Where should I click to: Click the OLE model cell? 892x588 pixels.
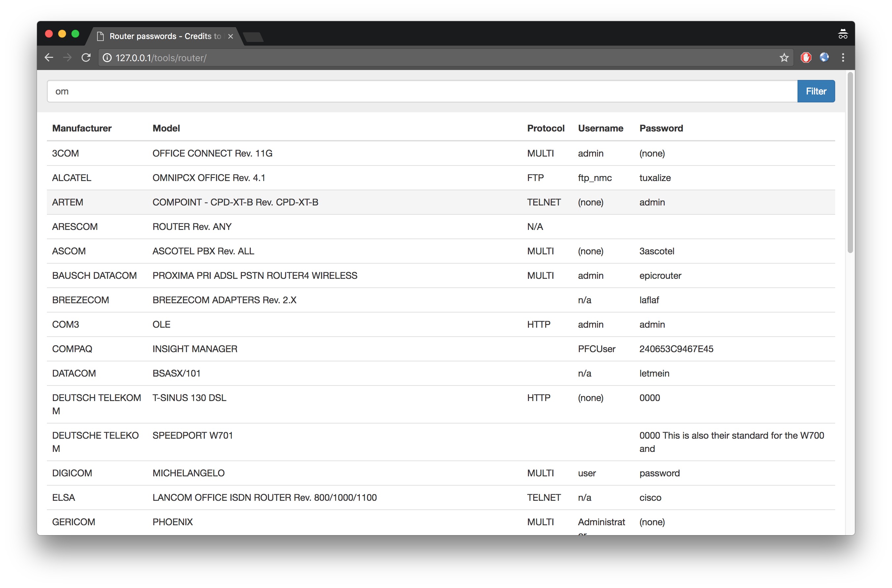click(162, 324)
